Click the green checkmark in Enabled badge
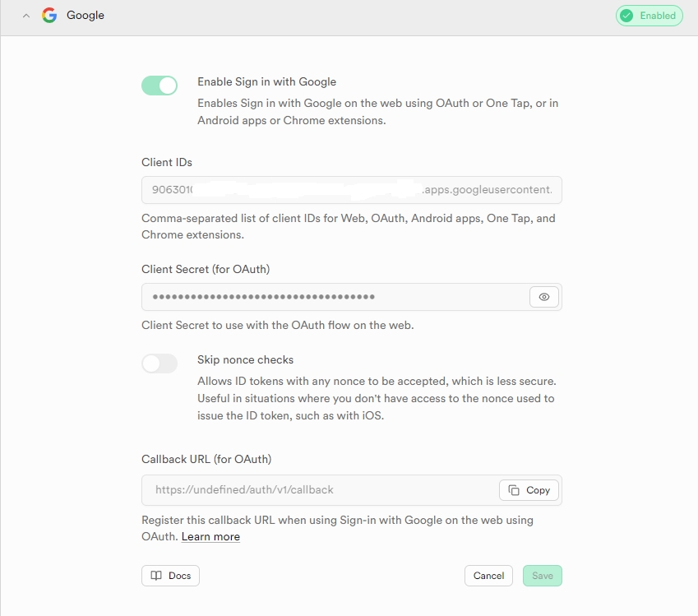698x616 pixels. (x=627, y=16)
